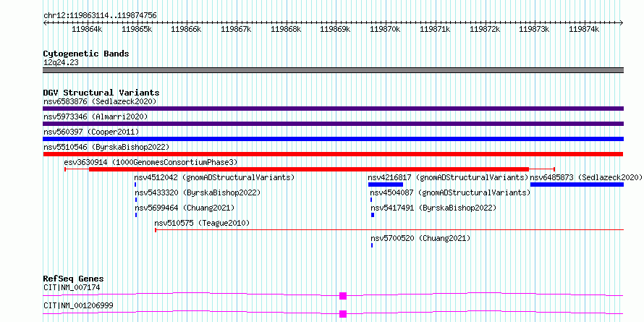Select the purple nsv5973346 variant bar
The height and width of the screenshot is (322, 644).
333,124
